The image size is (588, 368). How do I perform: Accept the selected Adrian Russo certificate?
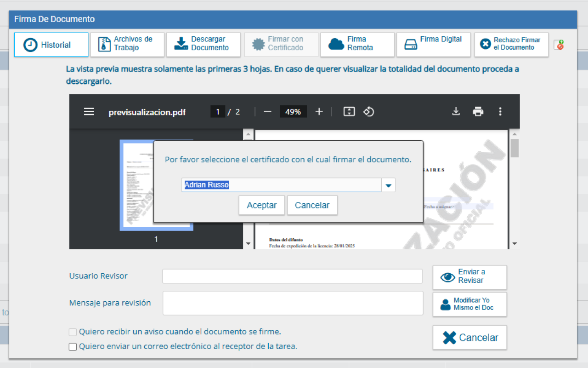click(261, 205)
